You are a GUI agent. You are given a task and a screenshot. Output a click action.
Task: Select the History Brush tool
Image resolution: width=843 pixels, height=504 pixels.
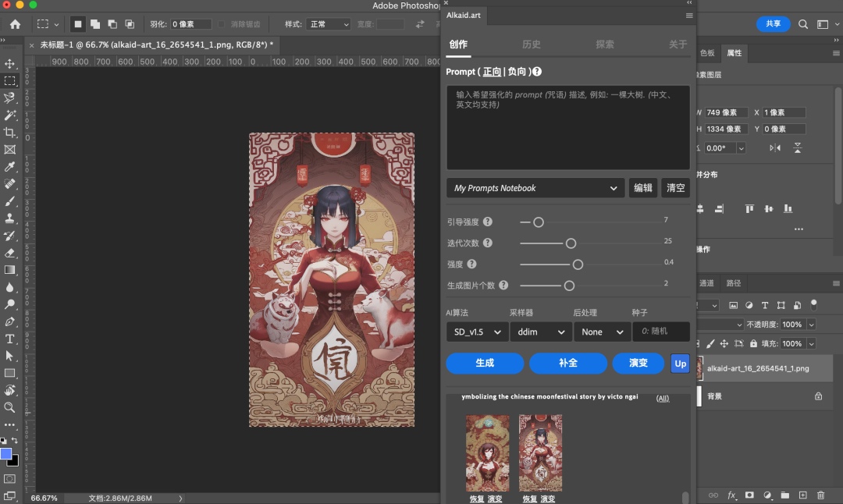pos(9,236)
